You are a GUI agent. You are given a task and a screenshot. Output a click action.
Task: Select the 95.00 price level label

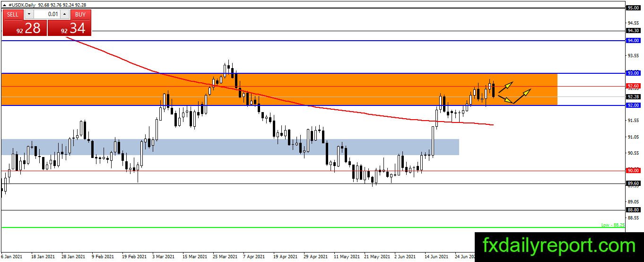(633, 8)
